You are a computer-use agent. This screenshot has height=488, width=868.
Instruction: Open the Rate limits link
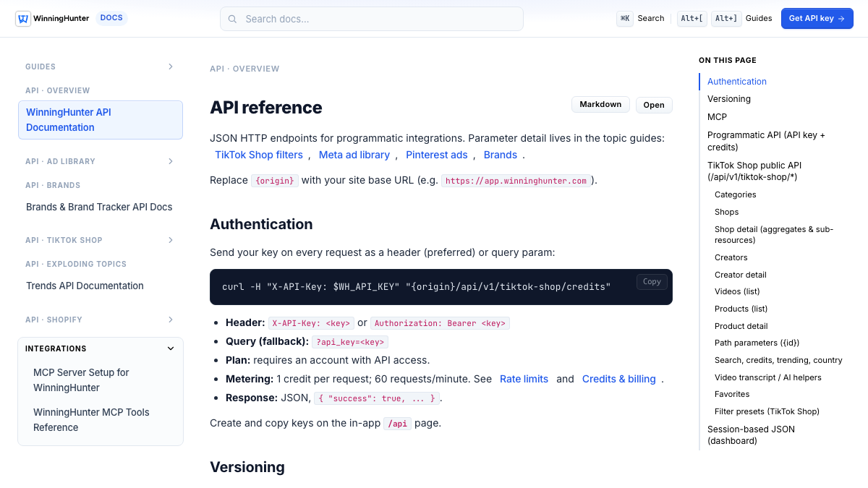524,379
